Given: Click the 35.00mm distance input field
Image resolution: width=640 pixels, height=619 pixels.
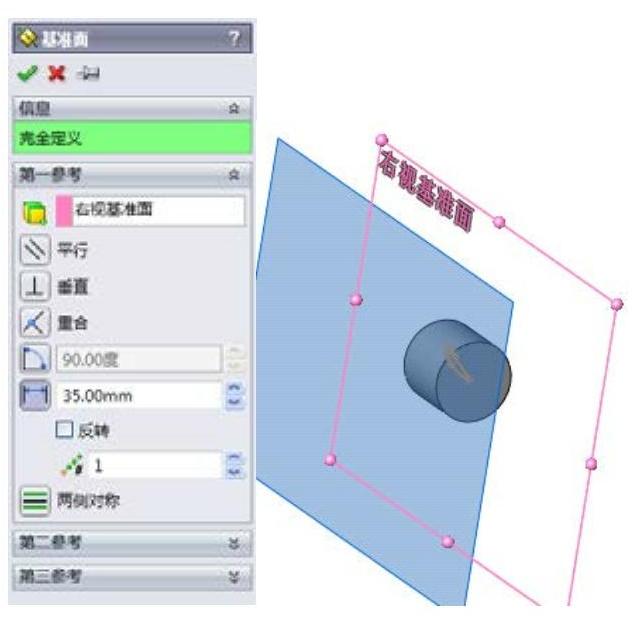Looking at the screenshot, I should pos(139,395).
